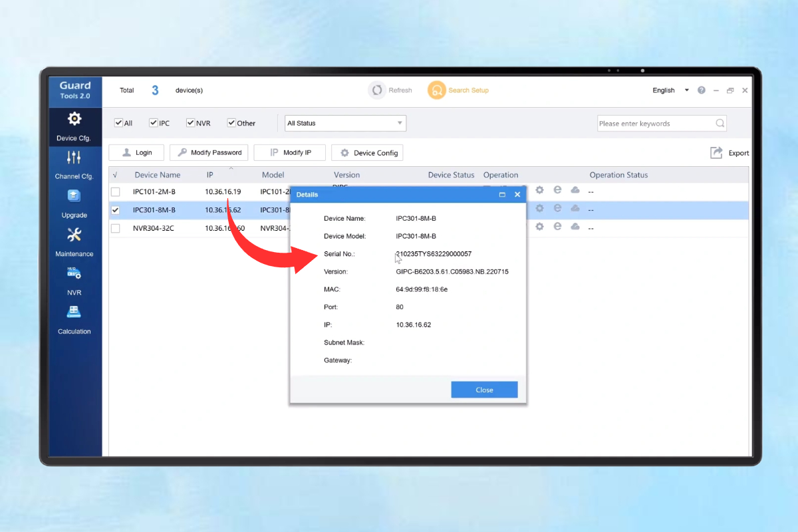The width and height of the screenshot is (798, 532).
Task: Open the Calculation tool icon
Action: coord(74,312)
